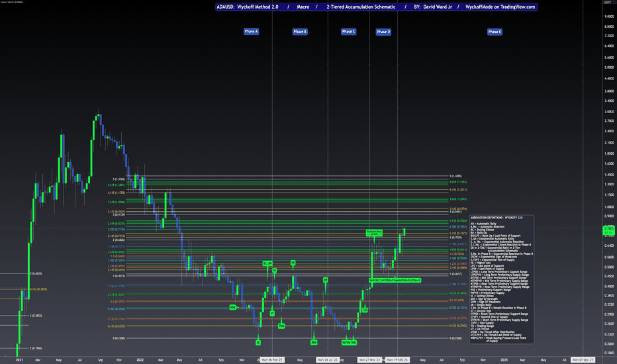
Task: Select the 3.618 (1.0945) Fibonacci level label
Action: pos(458,199)
